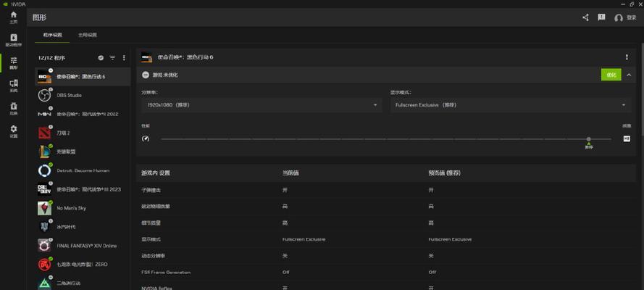Viewport: 644px width, 290px height.
Task: Select the 图形 (Graphics) sidebar icon
Action: tap(14, 60)
